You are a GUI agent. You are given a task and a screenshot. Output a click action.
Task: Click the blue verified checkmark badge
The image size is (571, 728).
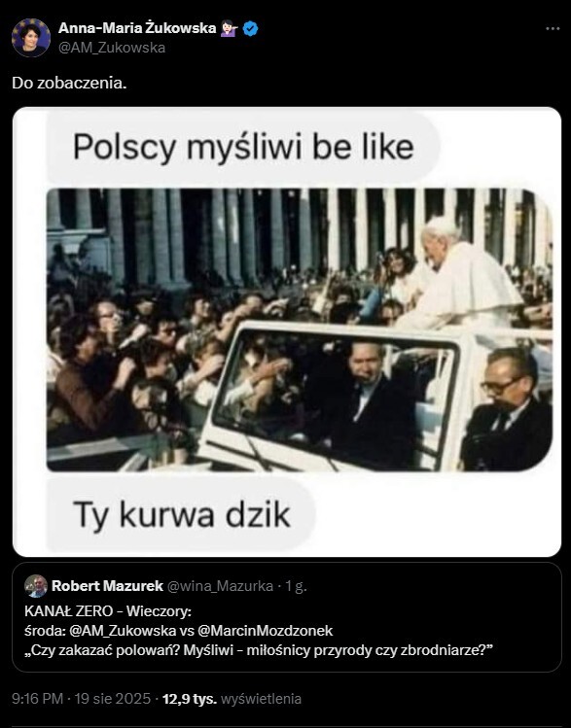251,29
